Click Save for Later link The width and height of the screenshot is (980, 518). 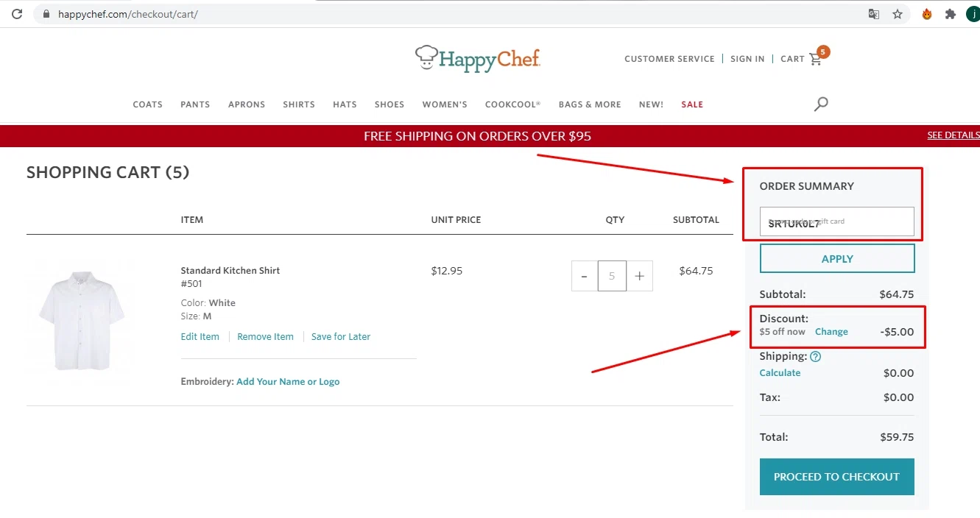click(341, 336)
